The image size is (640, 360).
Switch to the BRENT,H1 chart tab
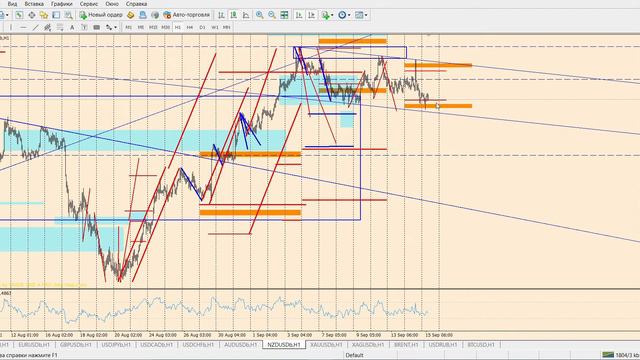pyautogui.click(x=406, y=345)
